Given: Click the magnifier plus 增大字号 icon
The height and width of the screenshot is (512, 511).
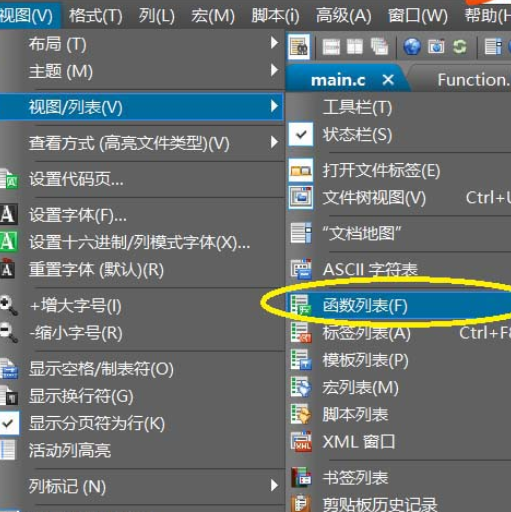Looking at the screenshot, I should click(9, 305).
